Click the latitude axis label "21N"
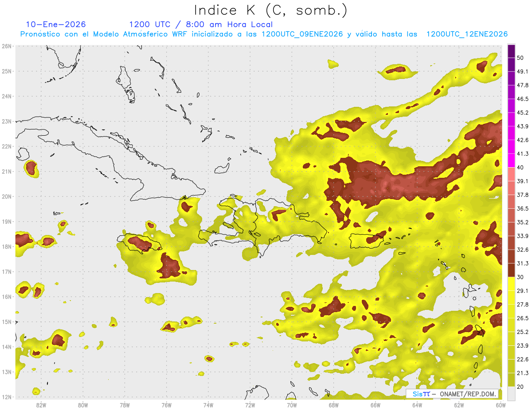This screenshot has height=411, width=532. pos(7,171)
